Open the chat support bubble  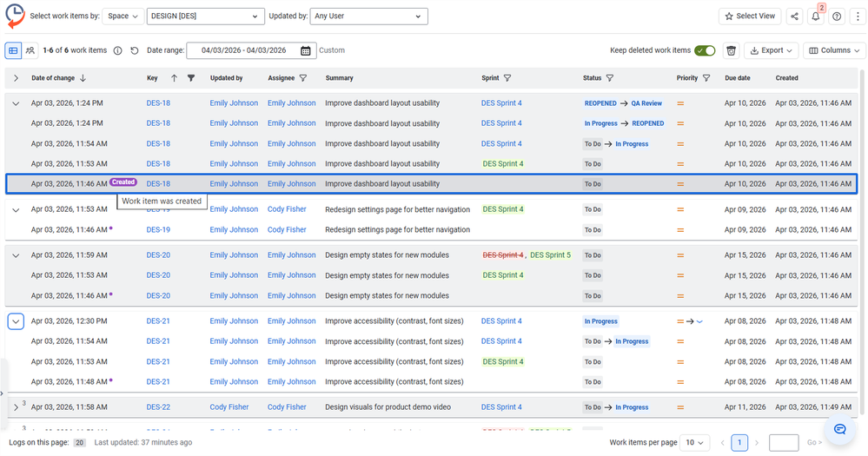[x=840, y=429]
